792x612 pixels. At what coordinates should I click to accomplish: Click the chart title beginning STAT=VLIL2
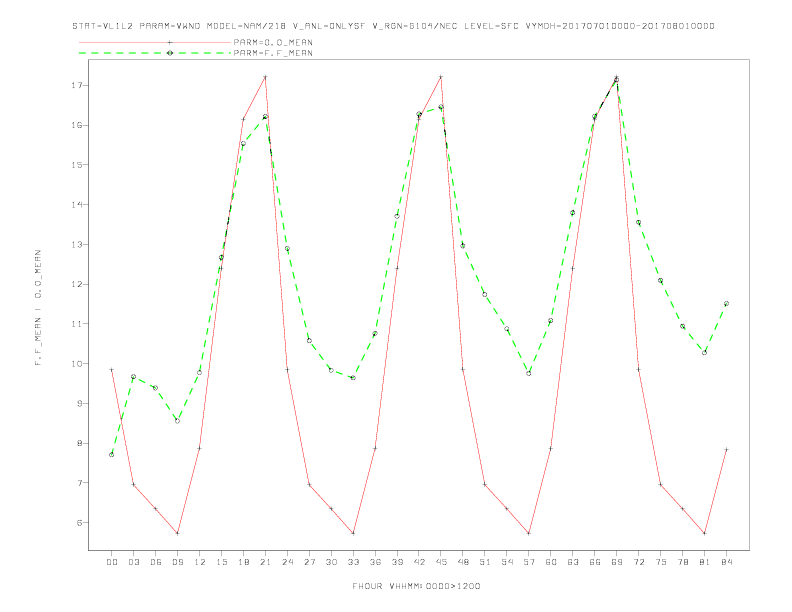point(393,26)
